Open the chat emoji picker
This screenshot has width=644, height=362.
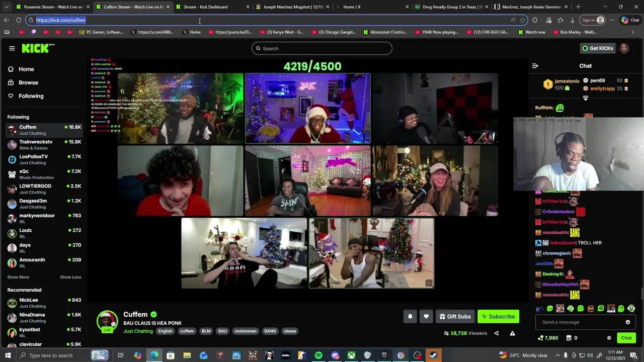(628, 322)
